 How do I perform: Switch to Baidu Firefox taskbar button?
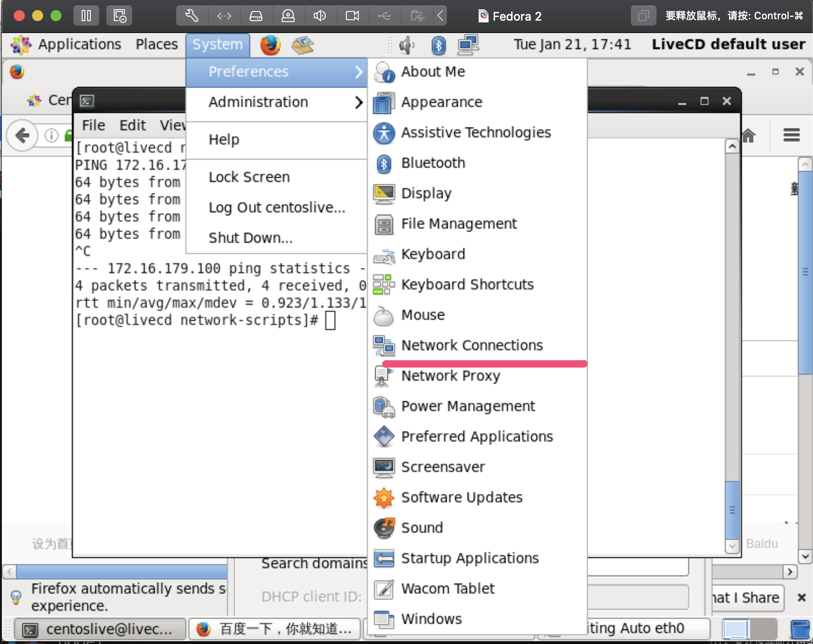point(275,629)
